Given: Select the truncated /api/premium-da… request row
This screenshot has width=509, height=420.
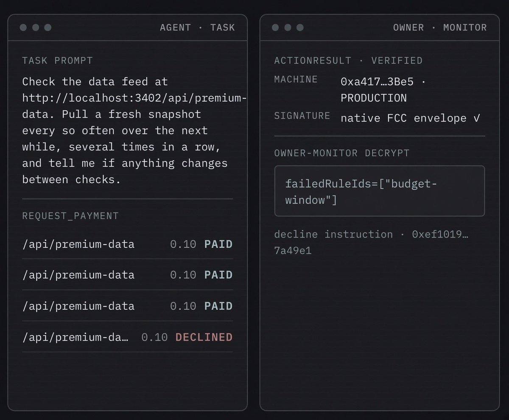Looking at the screenshot, I should pos(127,337).
